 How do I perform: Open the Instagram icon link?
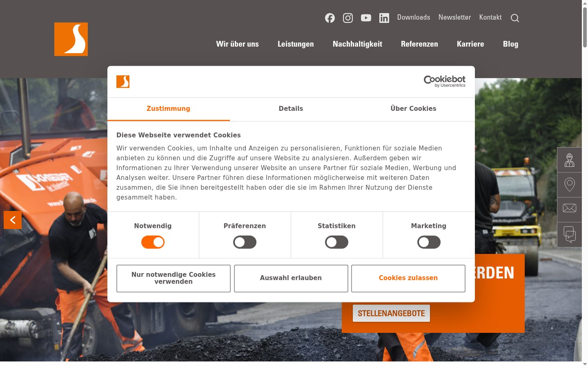348,18
